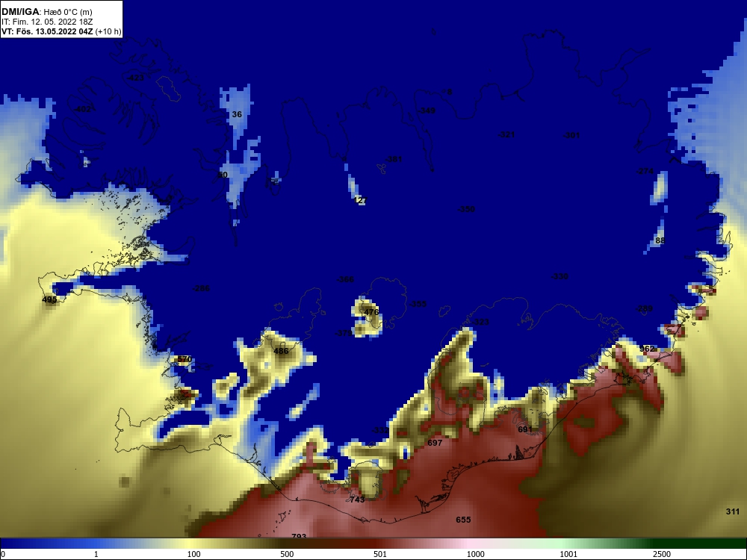Click the map value -366
The width and height of the screenshot is (747, 560).
tap(345, 279)
